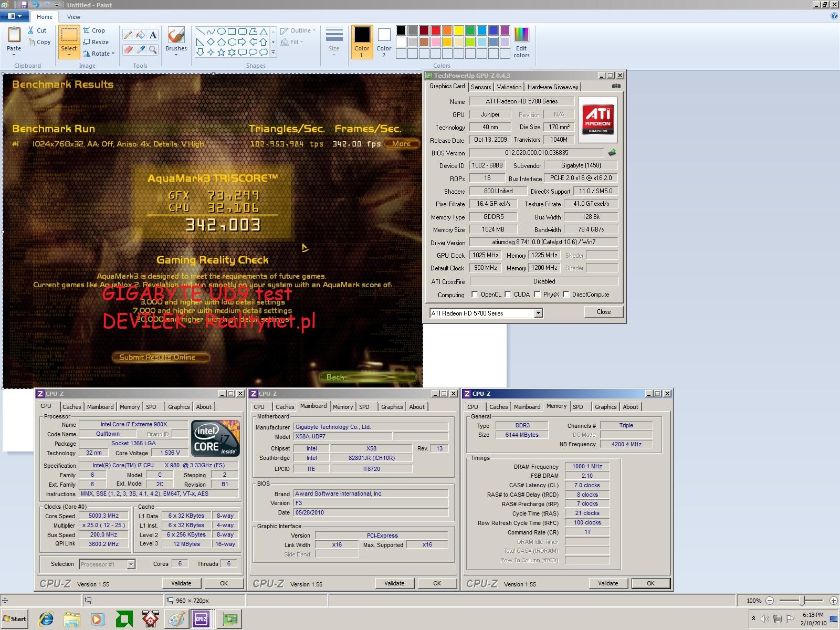Open Caches tab in left CPU-Z window
Image resolution: width=840 pixels, height=630 pixels.
point(72,407)
